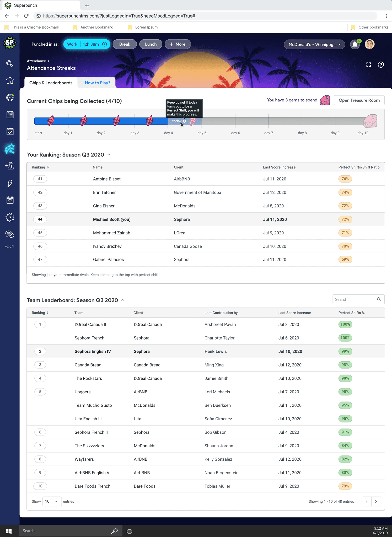Click the pink gem beside gems to spend
This screenshot has width=392, height=537.
point(325,100)
